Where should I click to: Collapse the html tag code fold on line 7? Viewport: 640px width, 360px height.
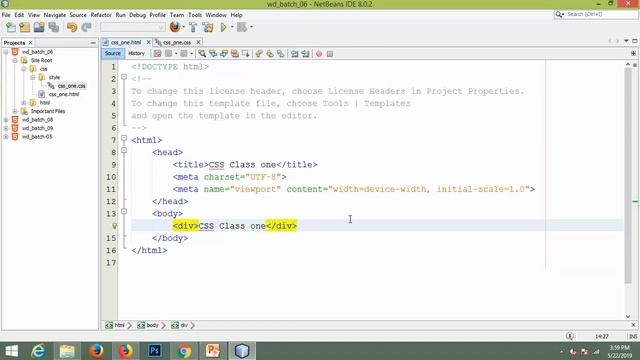pos(124,138)
